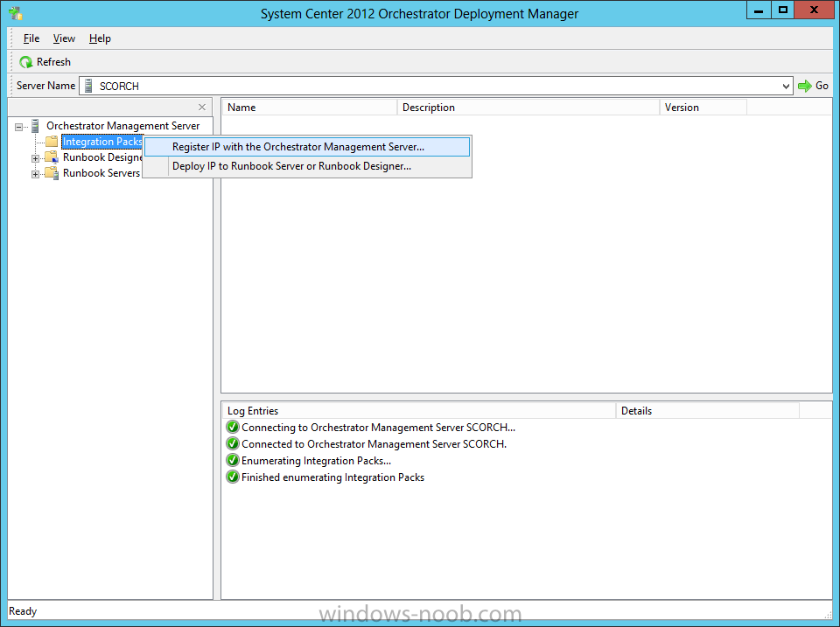The image size is (840, 627).
Task: Click the Orchestrator Management Server icon
Action: coord(35,126)
